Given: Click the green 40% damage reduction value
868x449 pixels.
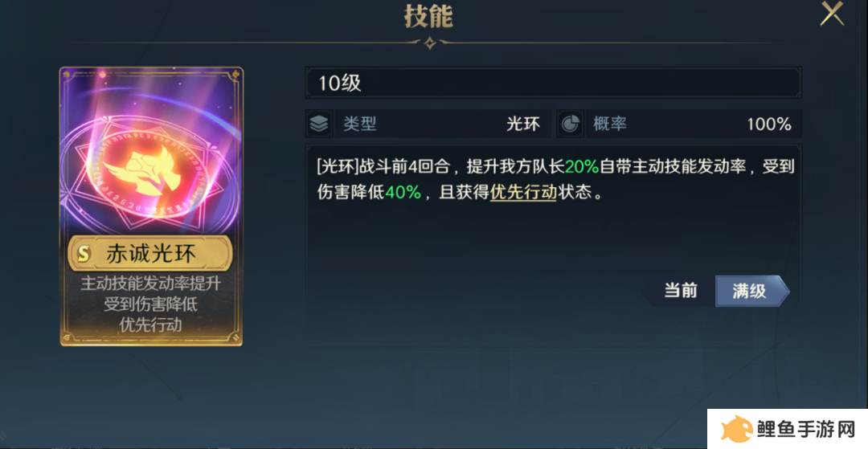Looking at the screenshot, I should pyautogui.click(x=403, y=192).
